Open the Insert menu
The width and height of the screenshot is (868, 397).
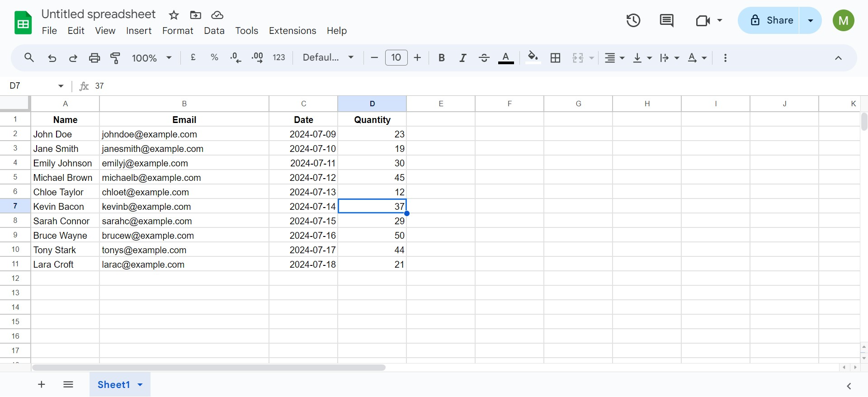(139, 31)
